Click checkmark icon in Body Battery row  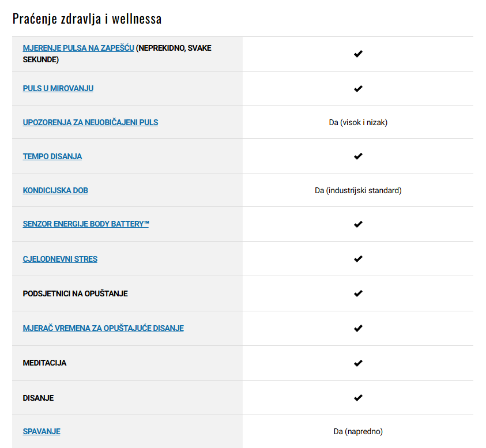point(358,224)
